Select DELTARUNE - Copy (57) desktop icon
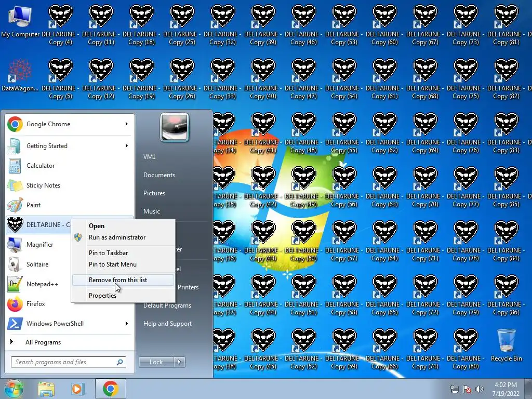This screenshot has height=399, width=532. (344, 242)
